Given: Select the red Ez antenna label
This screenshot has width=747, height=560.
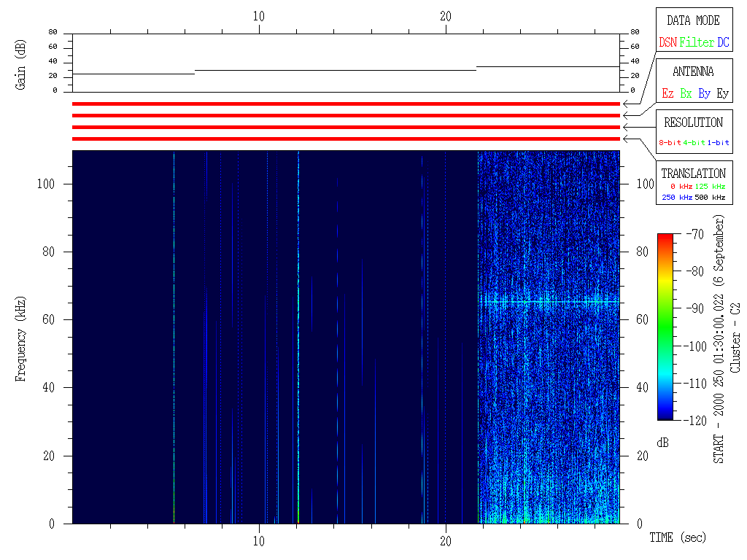Looking at the screenshot, I should 667,93.
